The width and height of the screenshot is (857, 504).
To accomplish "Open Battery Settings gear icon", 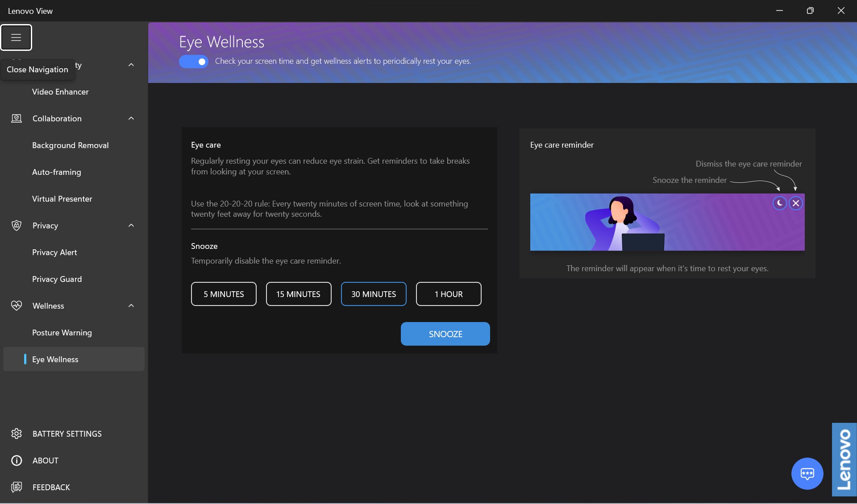I will point(17,434).
